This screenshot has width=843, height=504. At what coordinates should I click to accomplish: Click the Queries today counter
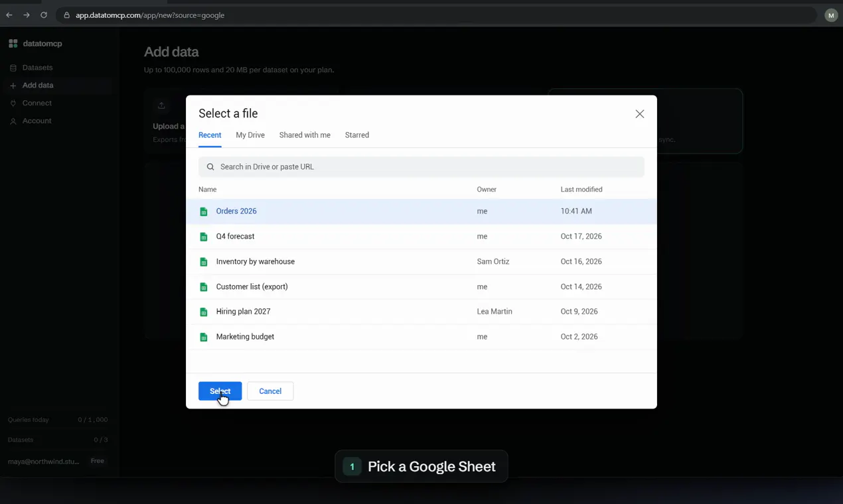tap(58, 420)
